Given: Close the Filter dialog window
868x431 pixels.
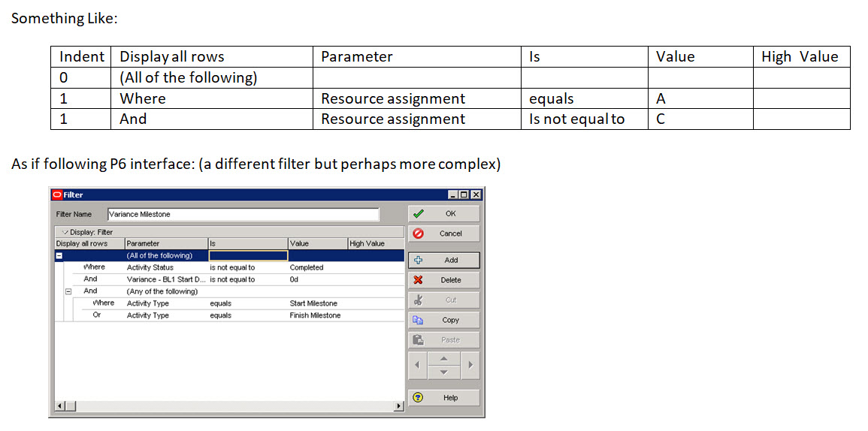Looking at the screenshot, I should [476, 194].
